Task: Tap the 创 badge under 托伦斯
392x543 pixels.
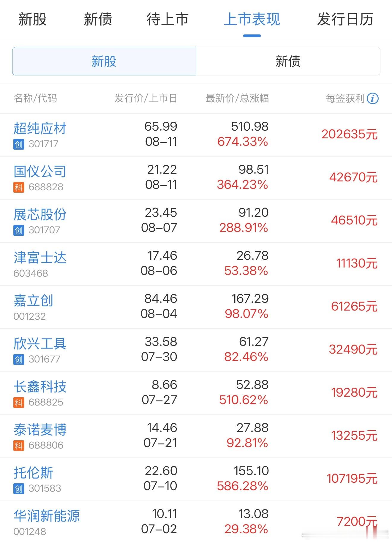Action: 19,489
